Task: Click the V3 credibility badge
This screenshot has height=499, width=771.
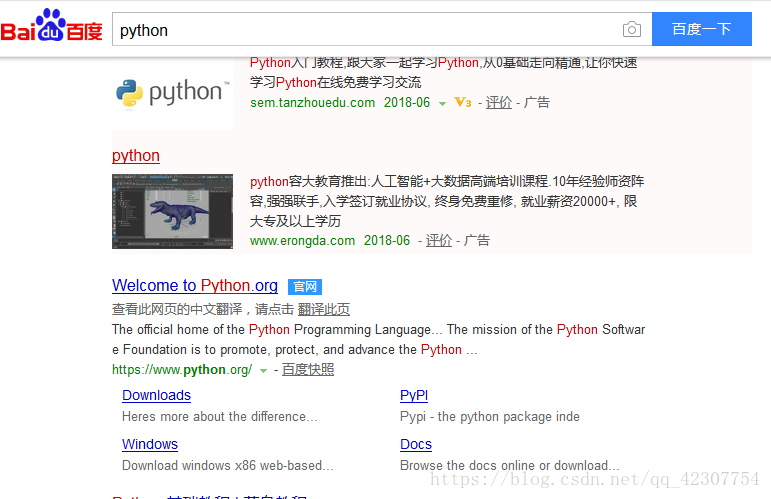Action: 463,102
